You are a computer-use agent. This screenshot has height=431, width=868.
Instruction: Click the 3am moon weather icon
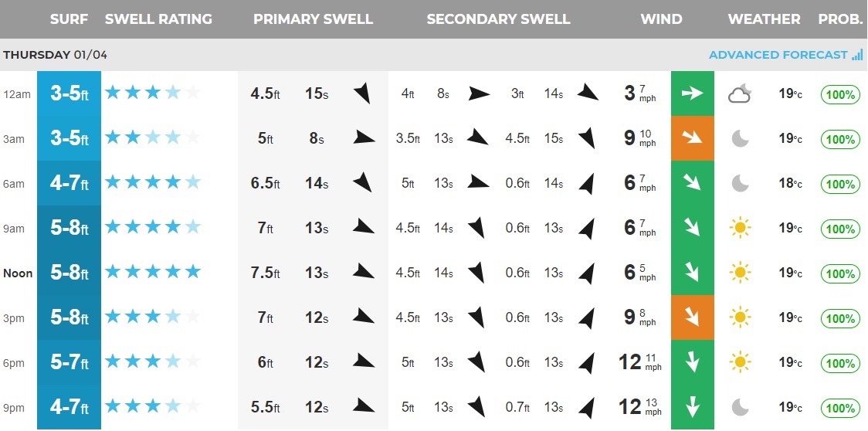(740, 139)
